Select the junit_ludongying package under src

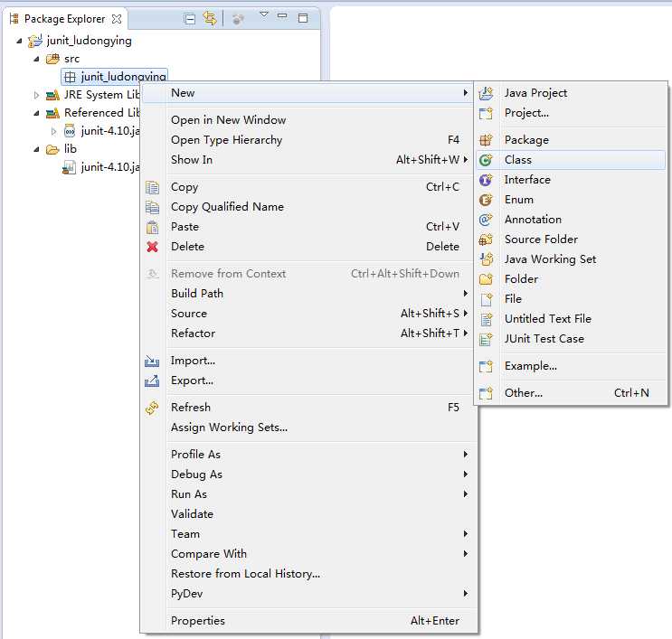point(115,77)
